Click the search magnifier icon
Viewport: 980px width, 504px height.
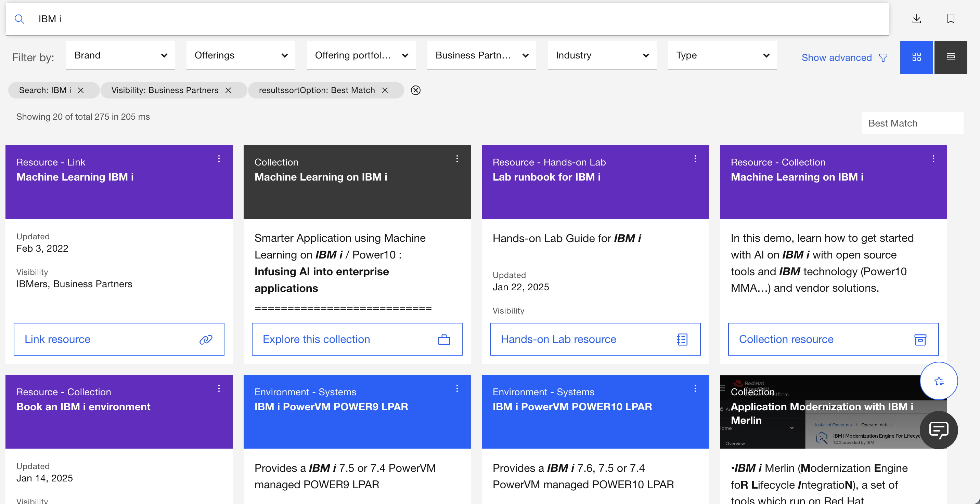point(20,18)
